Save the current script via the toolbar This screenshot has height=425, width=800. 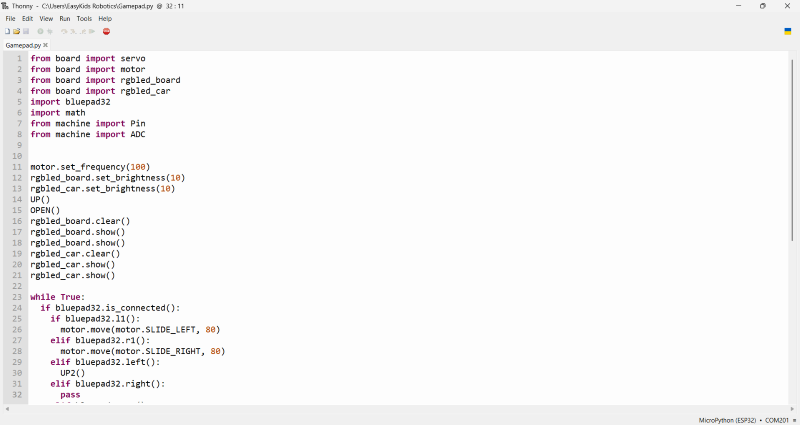coord(26,31)
